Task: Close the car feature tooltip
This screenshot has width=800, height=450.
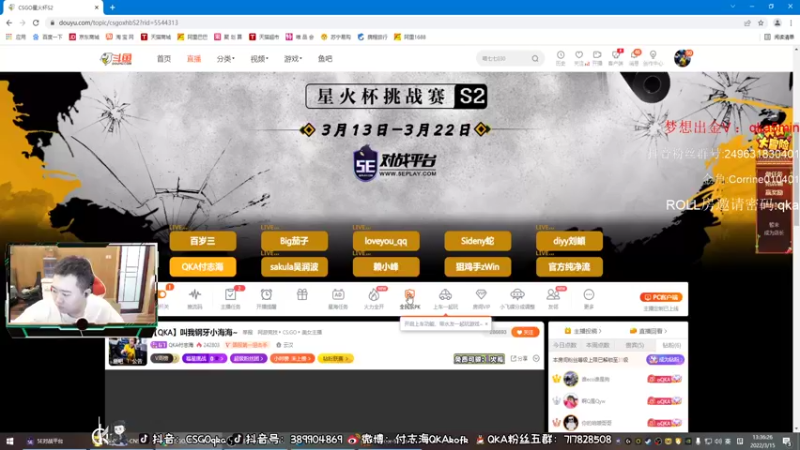Action: tap(486, 324)
